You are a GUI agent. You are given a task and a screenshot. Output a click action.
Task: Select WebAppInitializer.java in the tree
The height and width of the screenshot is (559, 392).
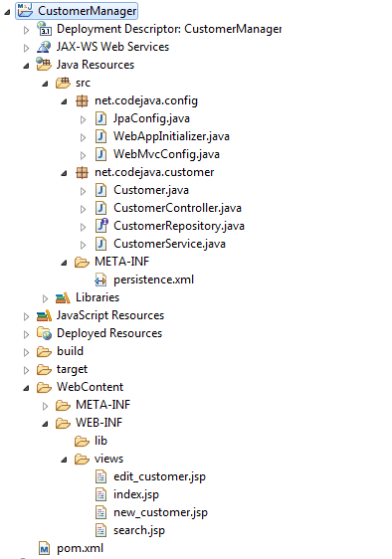click(171, 136)
